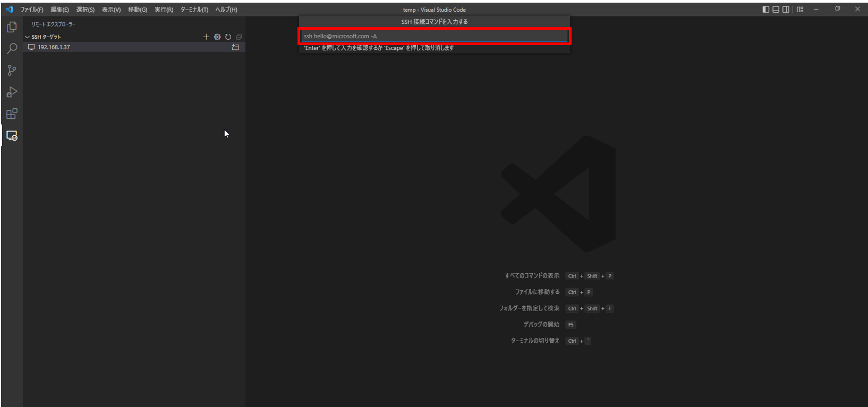
Task: Click the ファイルに移動する shortcut hint
Action: tap(537, 292)
